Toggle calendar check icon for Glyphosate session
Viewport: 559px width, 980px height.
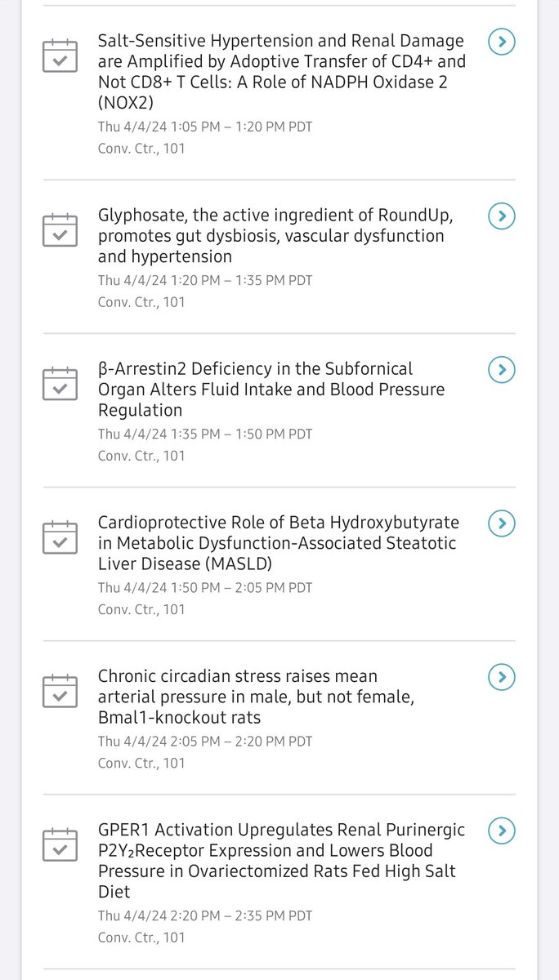tap(60, 229)
